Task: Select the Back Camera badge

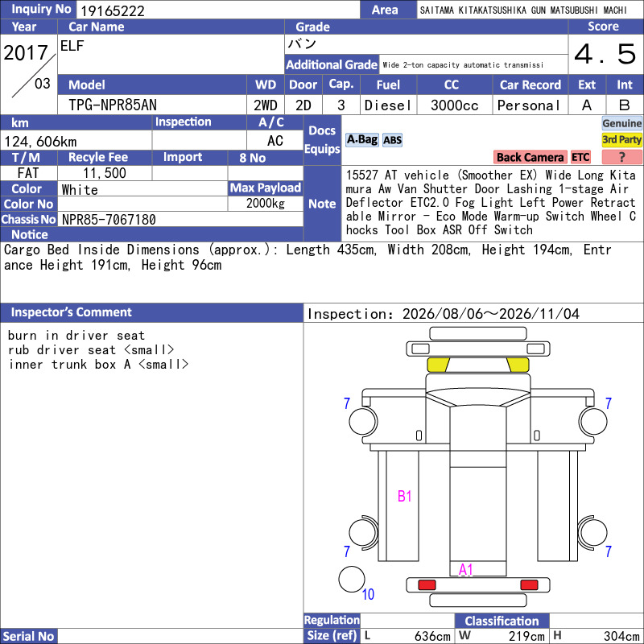Action: 530,157
